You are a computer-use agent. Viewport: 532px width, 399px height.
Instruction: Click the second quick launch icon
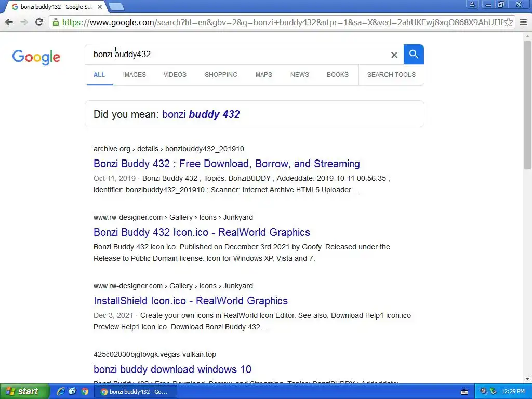[73, 391]
